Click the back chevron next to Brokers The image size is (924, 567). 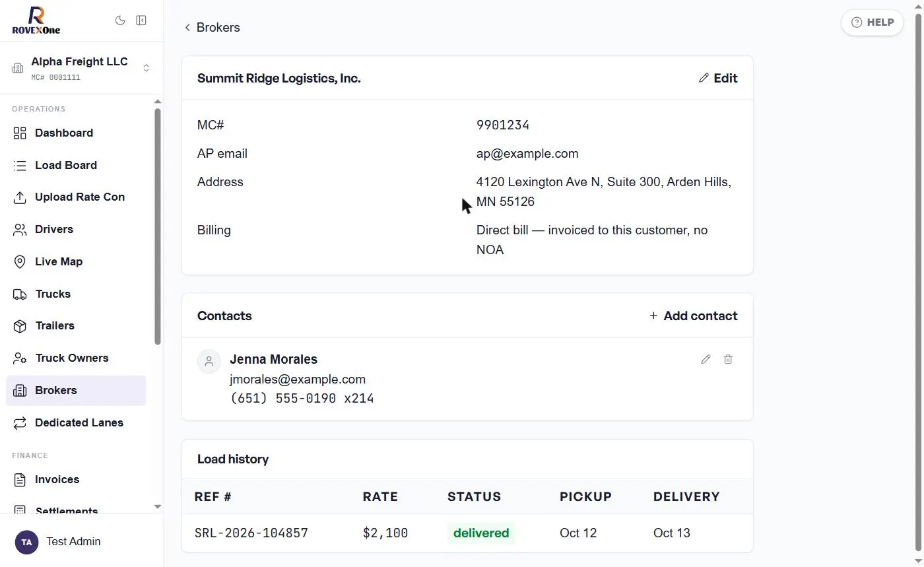tap(187, 27)
